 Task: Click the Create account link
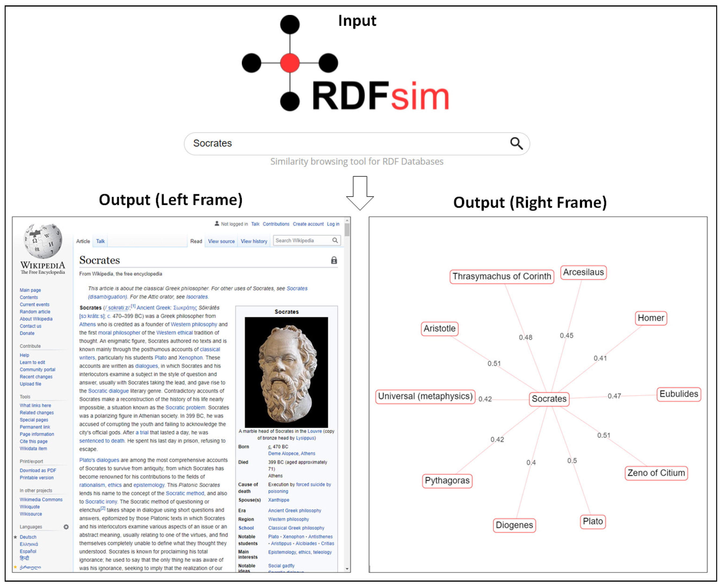pyautogui.click(x=308, y=224)
